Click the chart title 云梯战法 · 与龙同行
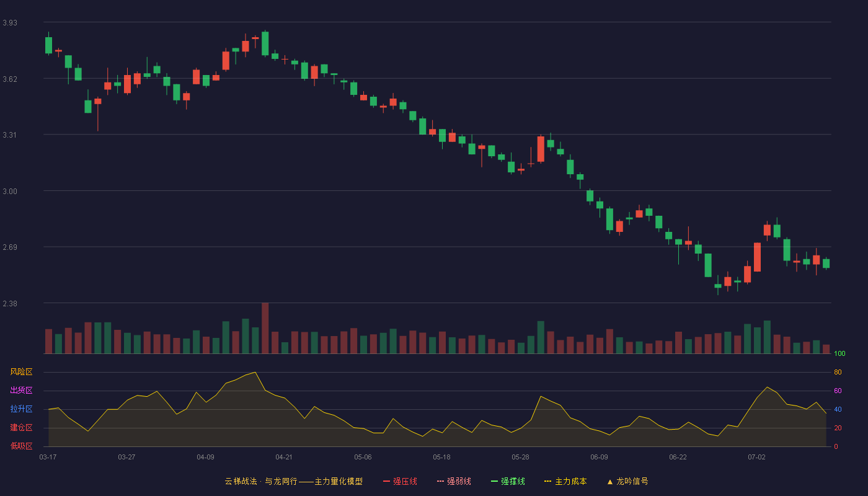 coord(260,481)
